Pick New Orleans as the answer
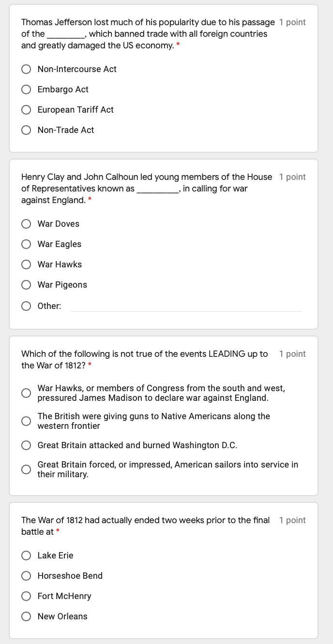333x644 pixels. (x=26, y=616)
